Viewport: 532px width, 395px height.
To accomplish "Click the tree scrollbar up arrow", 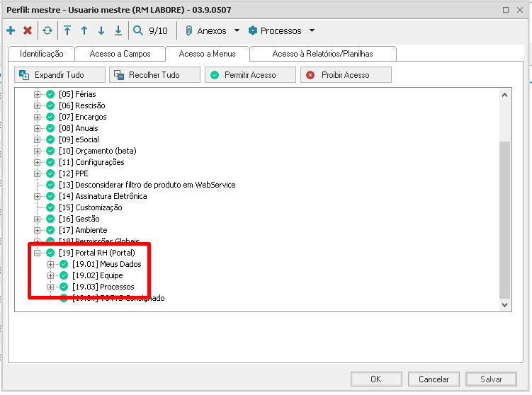I will [x=505, y=96].
